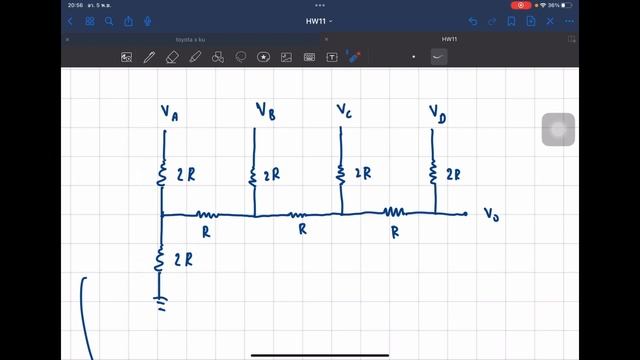Open new tab or split view icon
Screen dimensions: 640x360
(572, 39)
